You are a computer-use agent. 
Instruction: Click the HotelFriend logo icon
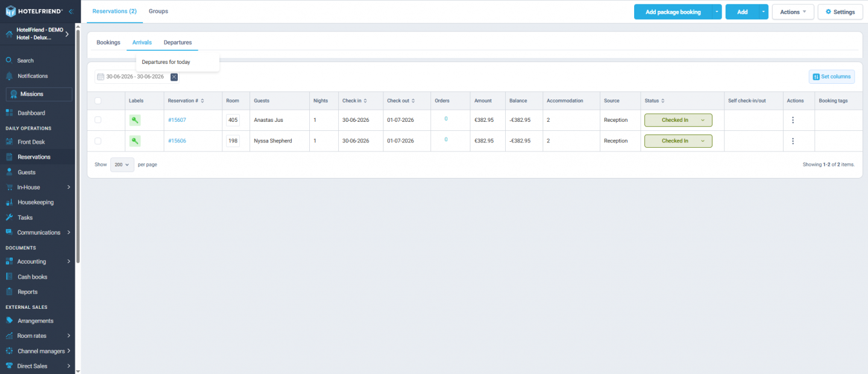(x=10, y=11)
